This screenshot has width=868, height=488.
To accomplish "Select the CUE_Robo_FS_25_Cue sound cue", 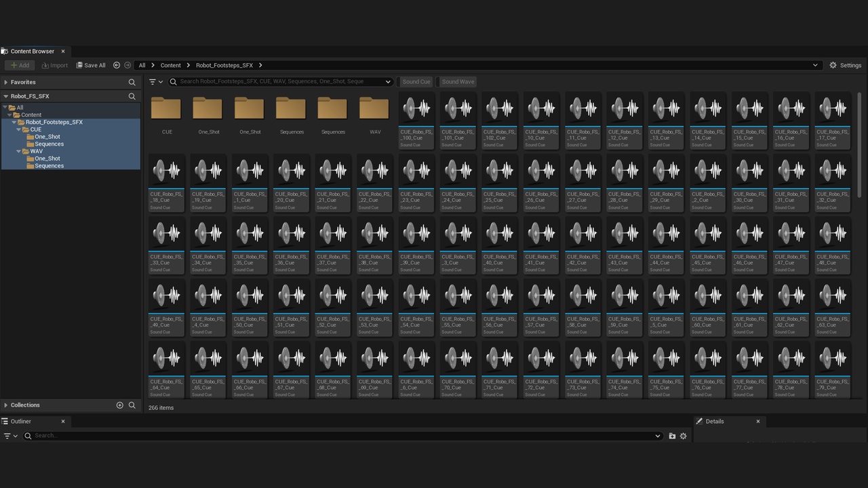I will [x=500, y=183].
